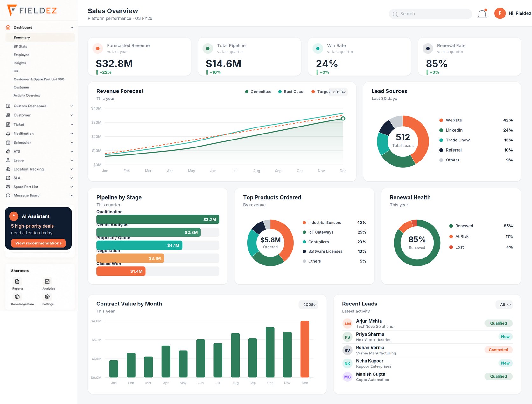Collapse the Dashboard section chevron
The width and height of the screenshot is (532, 404).
[72, 27]
